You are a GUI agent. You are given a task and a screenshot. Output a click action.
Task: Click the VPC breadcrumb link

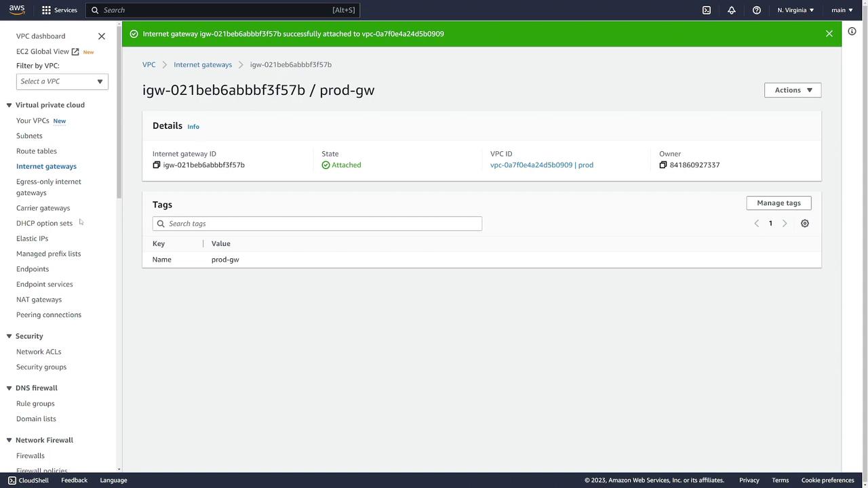149,64
